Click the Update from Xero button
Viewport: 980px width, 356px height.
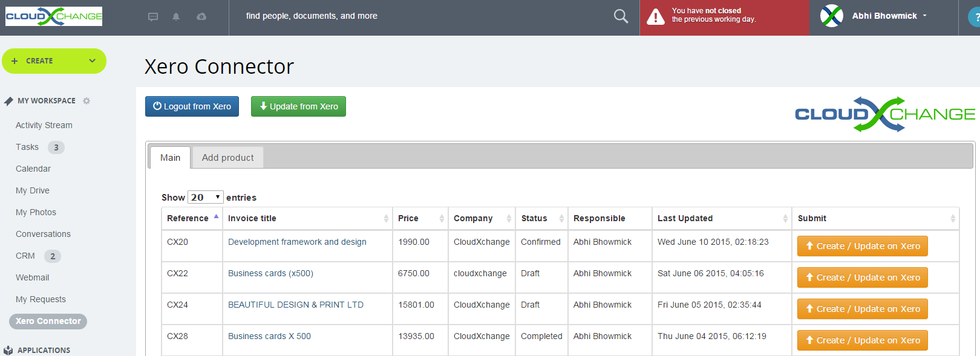298,106
